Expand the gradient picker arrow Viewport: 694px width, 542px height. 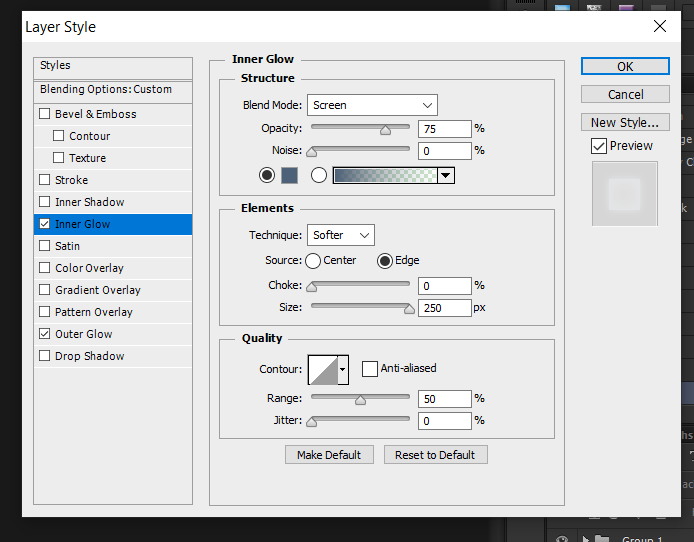[446, 175]
